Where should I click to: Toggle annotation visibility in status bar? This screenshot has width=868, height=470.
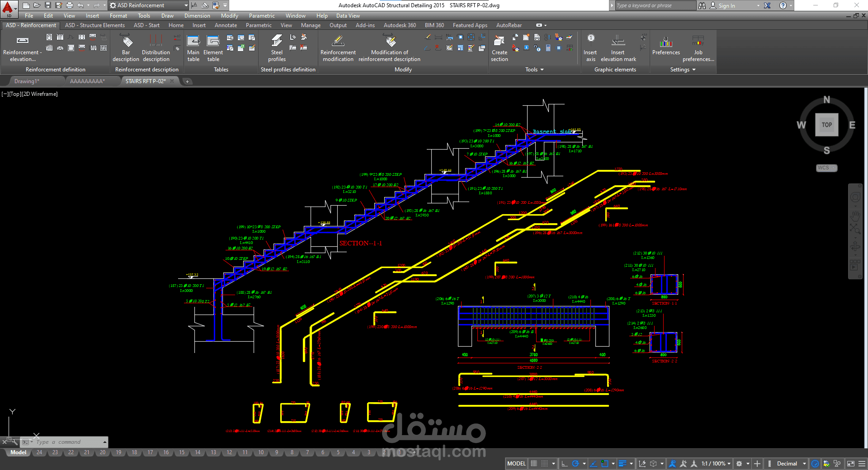pyautogui.click(x=672, y=464)
